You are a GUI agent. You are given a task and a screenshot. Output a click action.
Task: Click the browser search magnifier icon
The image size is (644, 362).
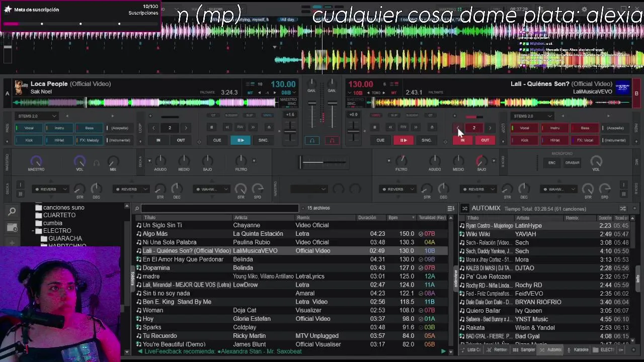coord(12,212)
